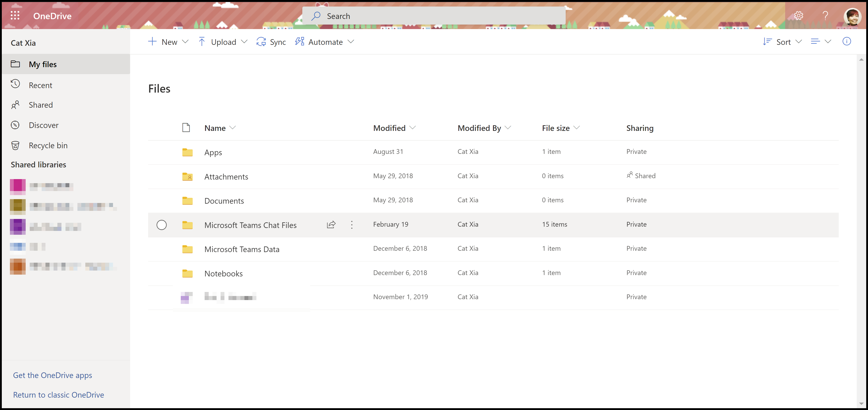Viewport: 868px width, 410px height.
Task: Open the Documents folder name
Action: click(224, 201)
